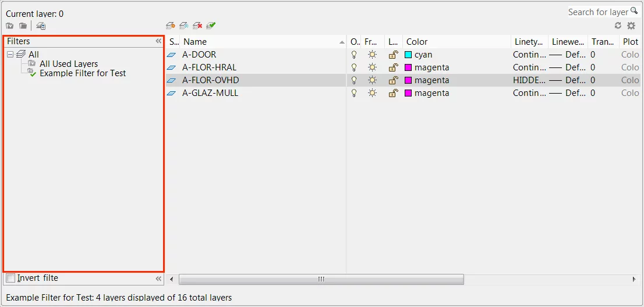Click status icon of A-GLAZ-MULL layer

point(172,93)
